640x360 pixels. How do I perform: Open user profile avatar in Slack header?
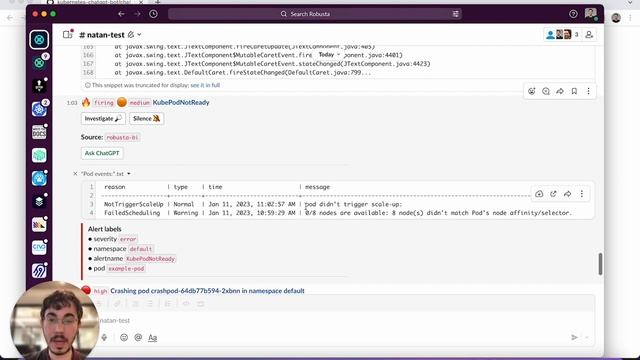tap(591, 14)
